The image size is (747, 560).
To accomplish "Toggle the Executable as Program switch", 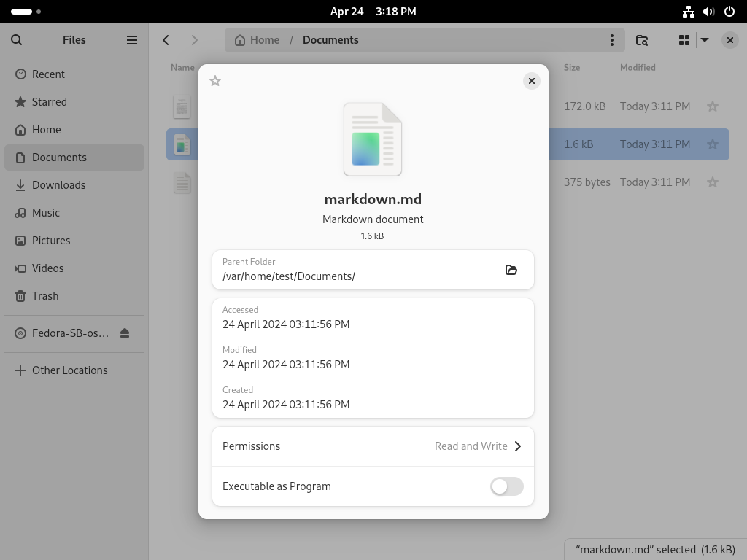I will [x=507, y=486].
